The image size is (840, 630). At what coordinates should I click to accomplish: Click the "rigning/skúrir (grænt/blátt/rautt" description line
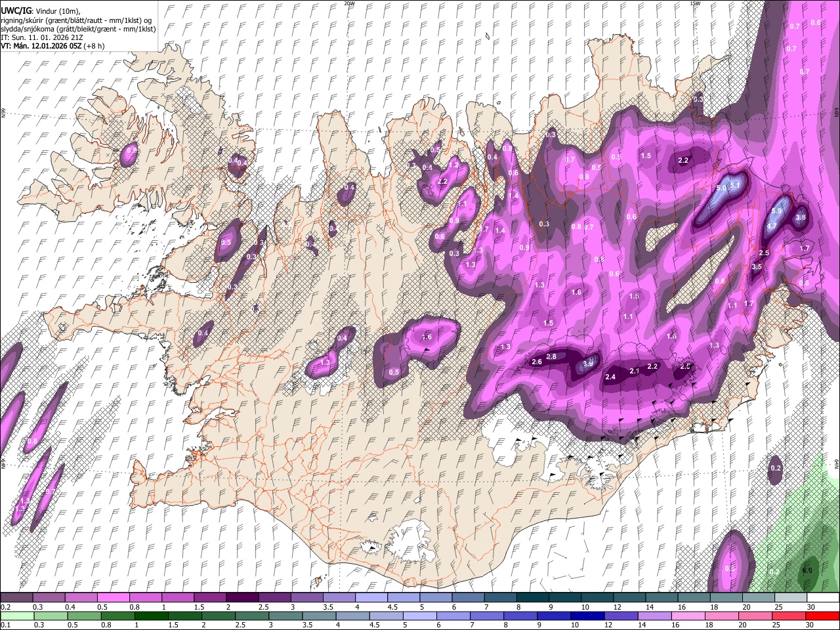pos(75,20)
